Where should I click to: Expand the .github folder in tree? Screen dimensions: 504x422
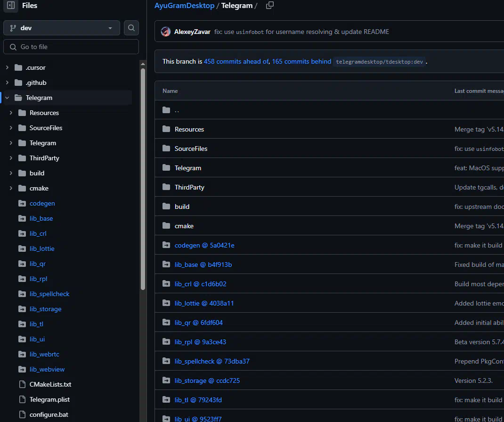coord(7,83)
